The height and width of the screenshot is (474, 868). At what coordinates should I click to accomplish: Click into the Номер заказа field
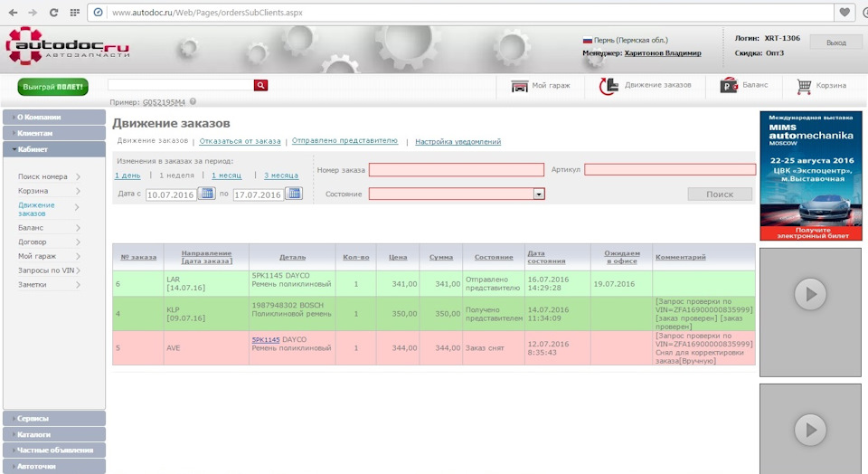457,169
